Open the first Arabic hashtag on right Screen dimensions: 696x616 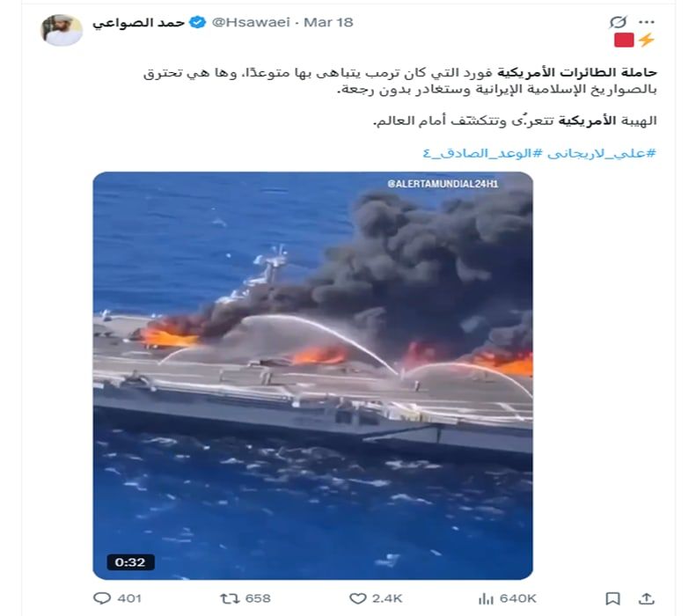(x=602, y=153)
